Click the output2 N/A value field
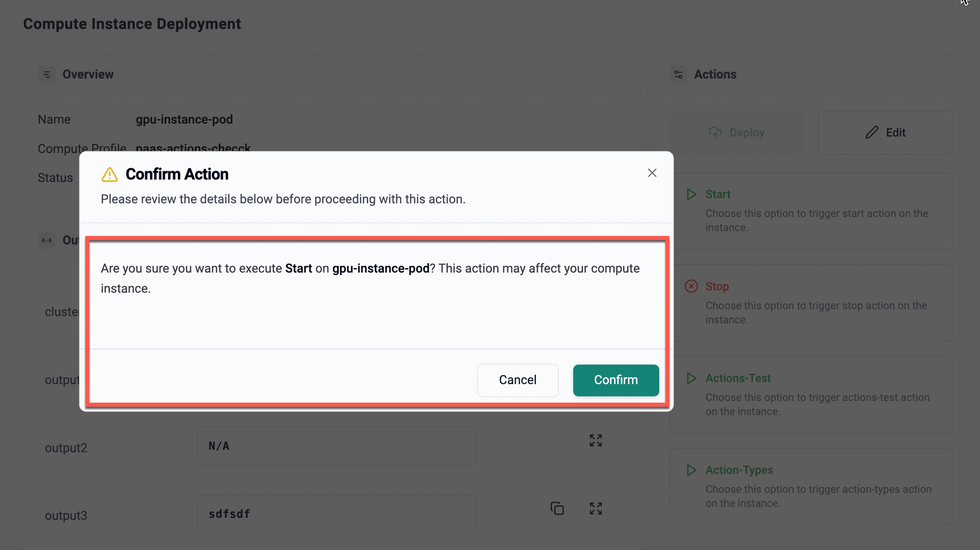This screenshot has width=980, height=550. [x=336, y=446]
